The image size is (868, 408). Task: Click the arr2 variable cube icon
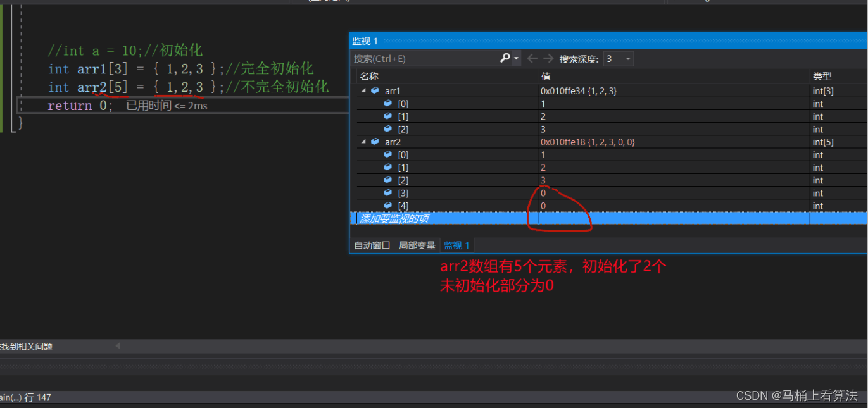[375, 142]
